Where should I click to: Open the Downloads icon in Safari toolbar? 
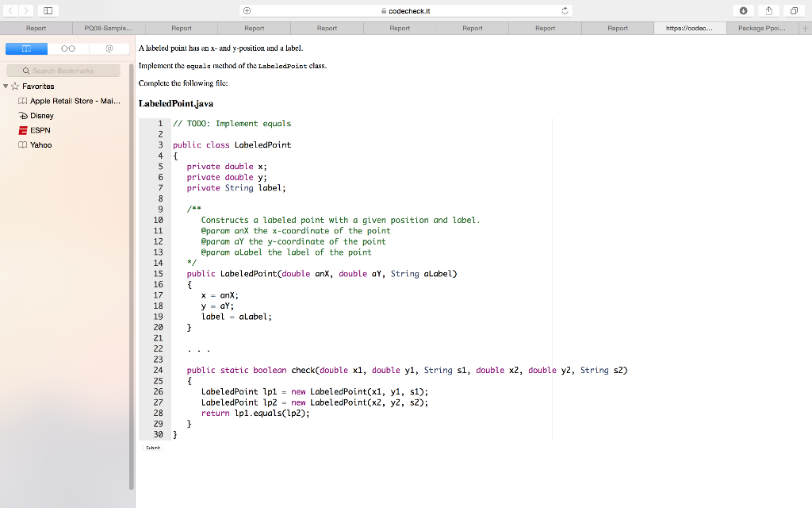[x=744, y=10]
